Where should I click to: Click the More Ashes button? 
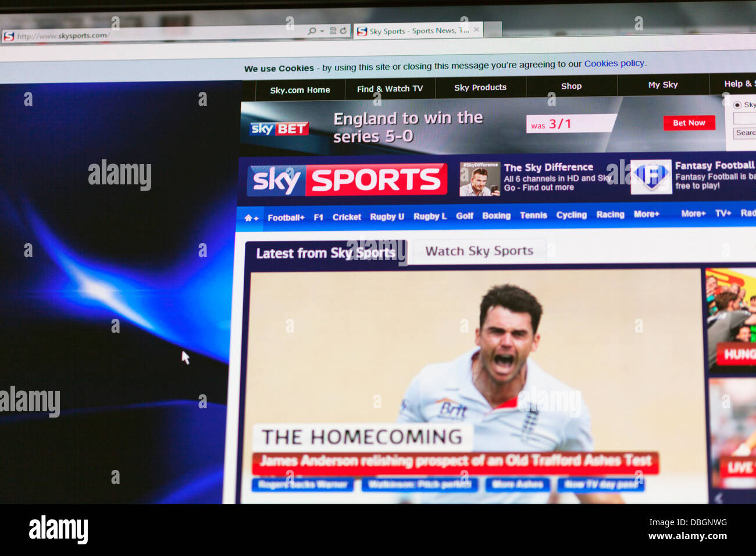coord(518,484)
